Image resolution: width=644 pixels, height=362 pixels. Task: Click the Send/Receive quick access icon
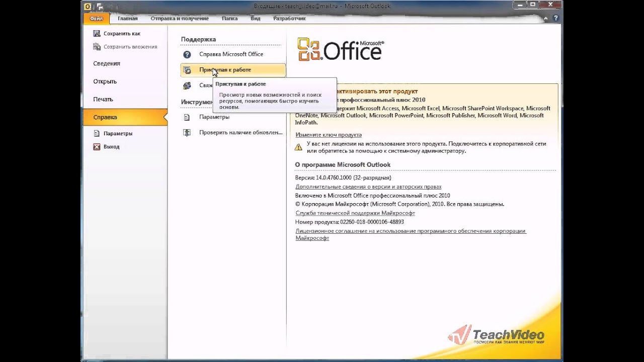pos(100,7)
